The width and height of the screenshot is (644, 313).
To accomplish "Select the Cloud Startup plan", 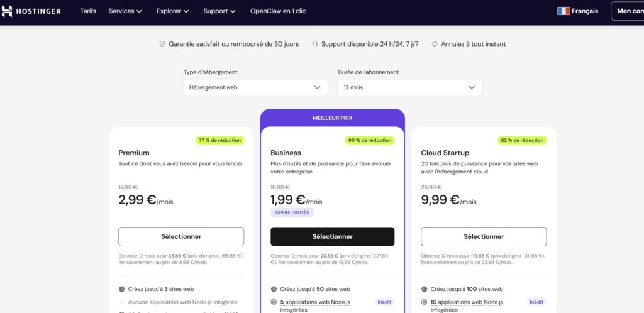I will pos(484,236).
